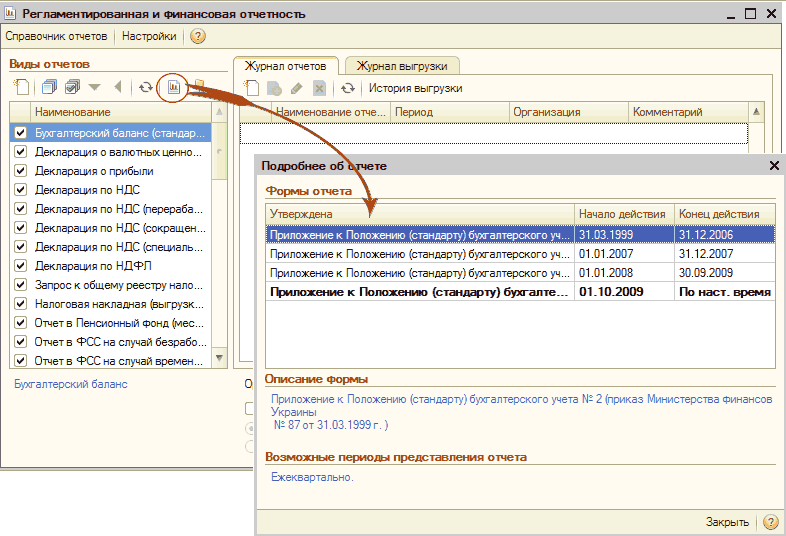Click История выгрузки in the journal toolbar
The height and width of the screenshot is (536, 786).
[x=416, y=88]
